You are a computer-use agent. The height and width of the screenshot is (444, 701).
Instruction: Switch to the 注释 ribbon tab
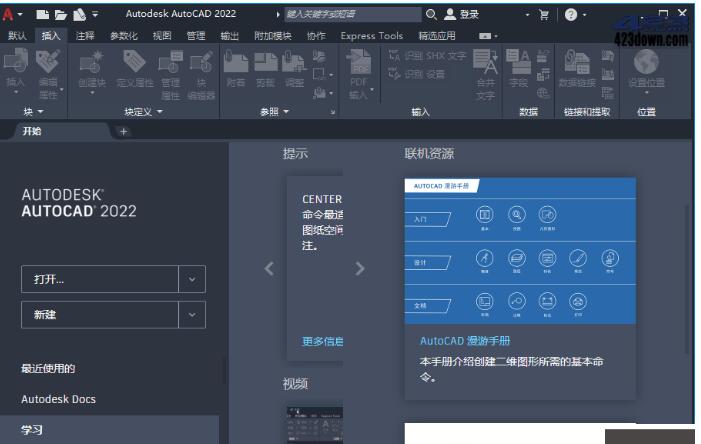pyautogui.click(x=85, y=36)
